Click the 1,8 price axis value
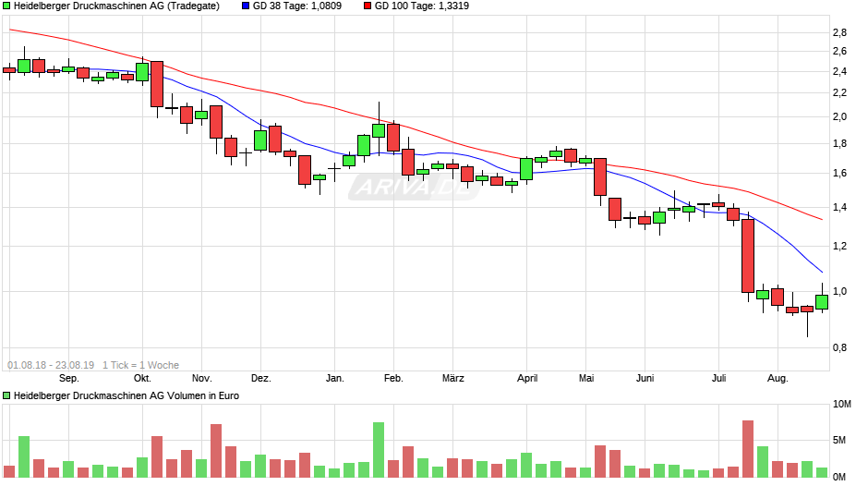Image resolution: width=868 pixels, height=486 pixels. click(x=839, y=144)
